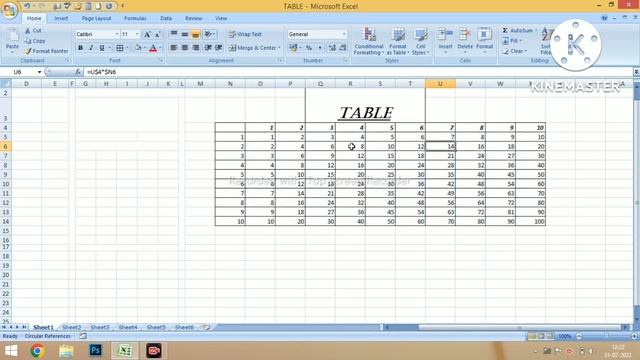640x360 pixels.
Task: Open the Clear dropdown
Action: point(515,51)
